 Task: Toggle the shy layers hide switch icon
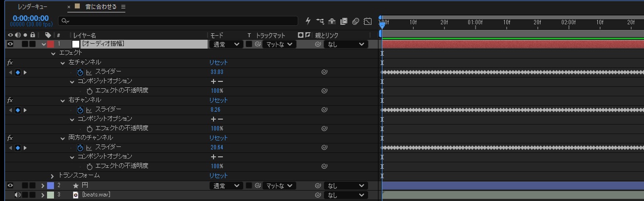click(332, 21)
